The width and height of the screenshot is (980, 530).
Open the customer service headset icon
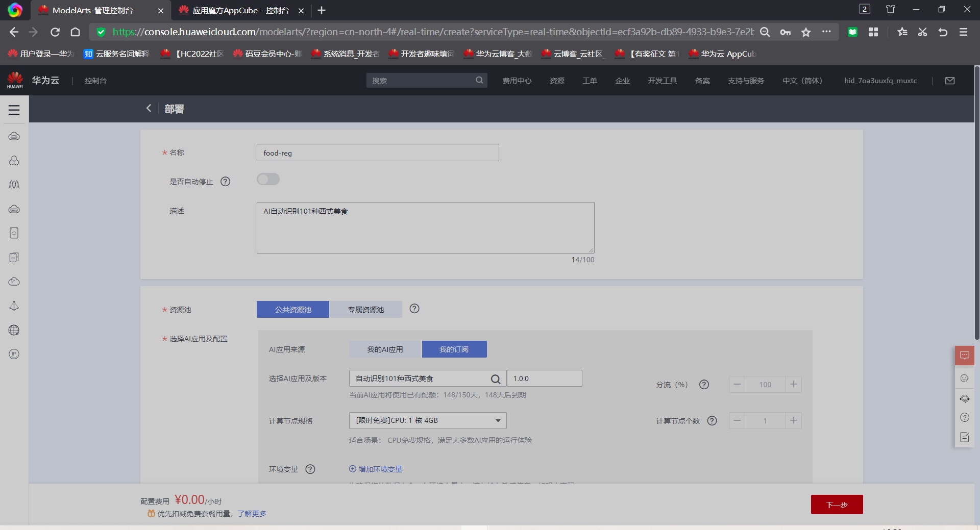[965, 398]
